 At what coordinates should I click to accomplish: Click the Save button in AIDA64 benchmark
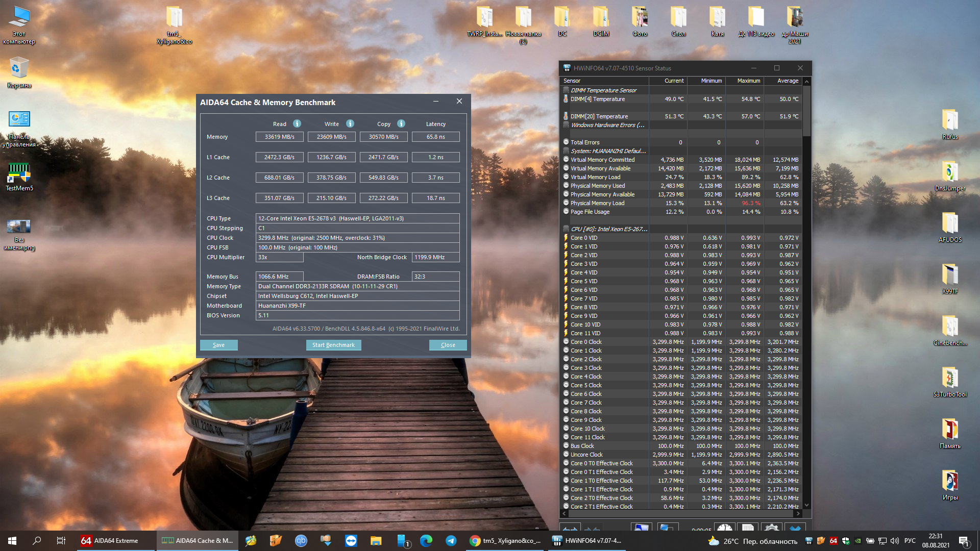pos(218,345)
